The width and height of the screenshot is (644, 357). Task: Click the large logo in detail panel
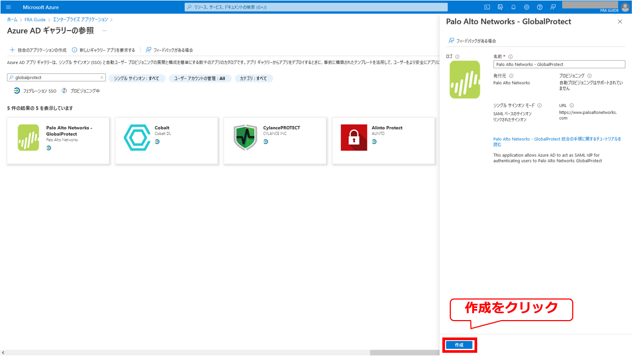465,80
